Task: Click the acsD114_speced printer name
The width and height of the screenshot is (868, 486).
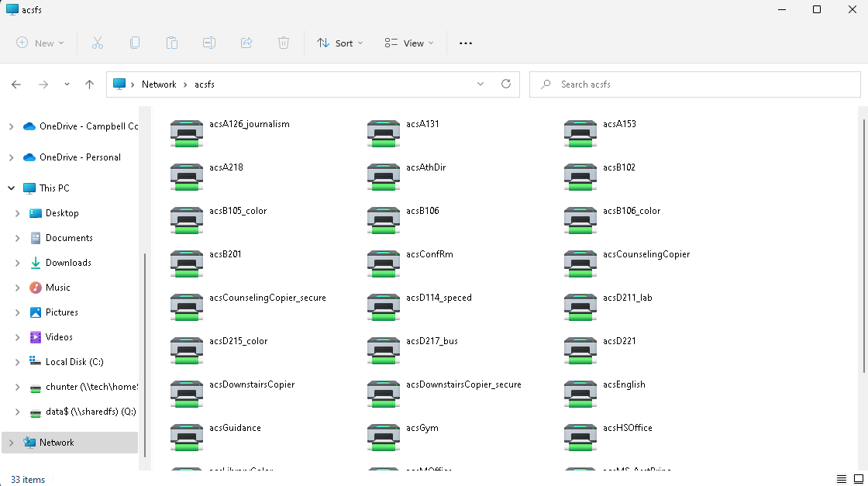Action: (x=439, y=298)
